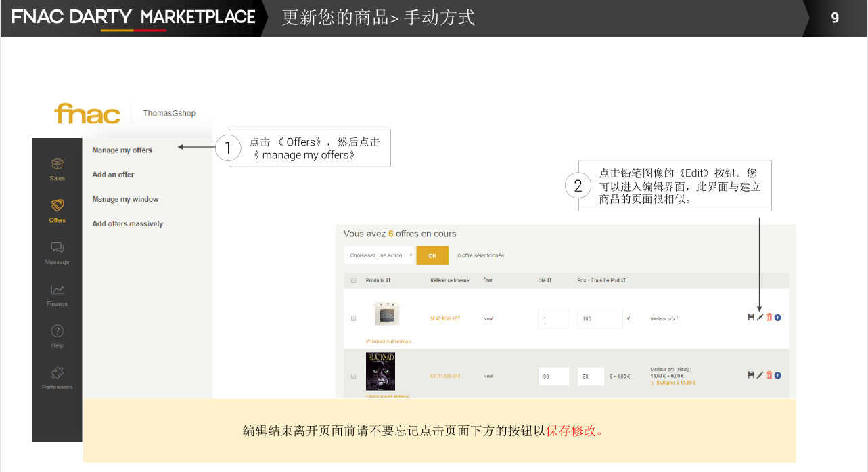868x472 pixels.
Task: Click 'Neuf' state in the Whirlpool row
Action: [x=488, y=318]
